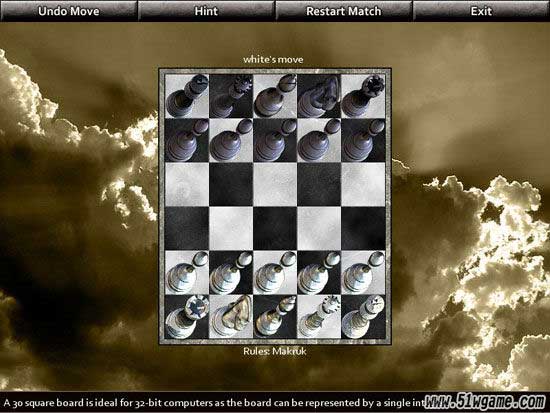Click the black bishop piece
This screenshot has height=413, width=550.
(275, 96)
